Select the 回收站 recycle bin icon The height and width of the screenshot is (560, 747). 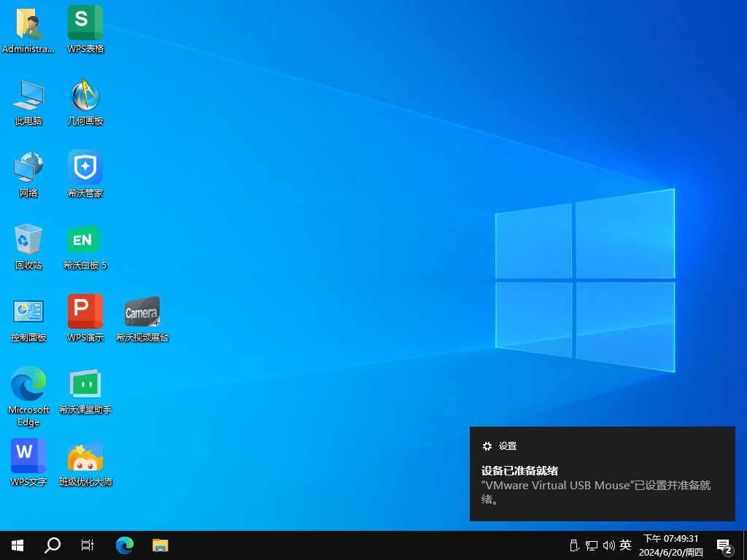28,246
